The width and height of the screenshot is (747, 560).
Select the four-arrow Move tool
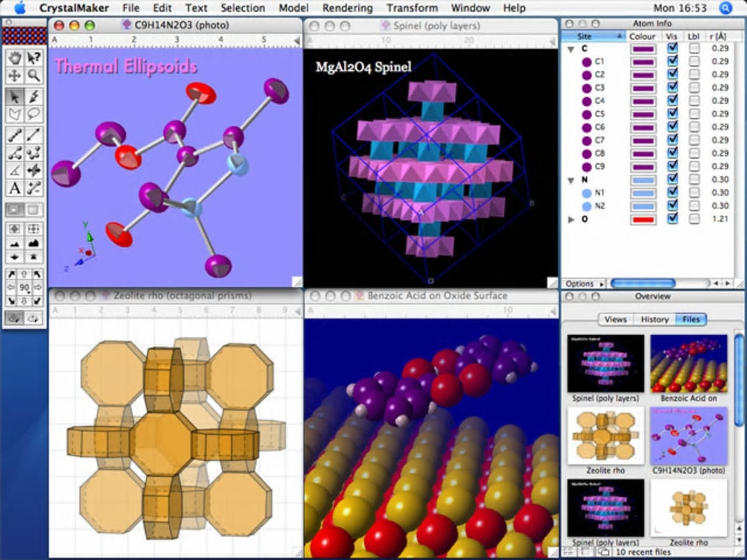15,75
